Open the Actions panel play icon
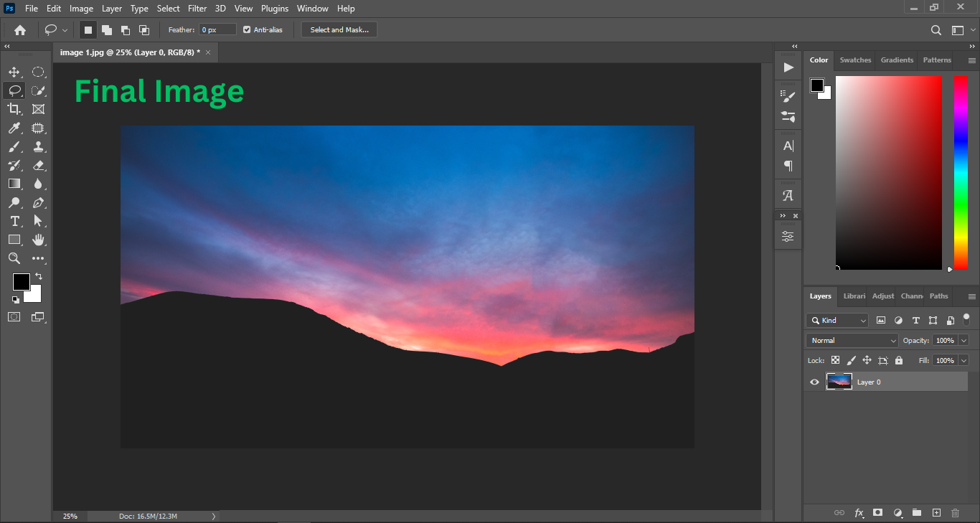980x523 pixels. click(788, 67)
